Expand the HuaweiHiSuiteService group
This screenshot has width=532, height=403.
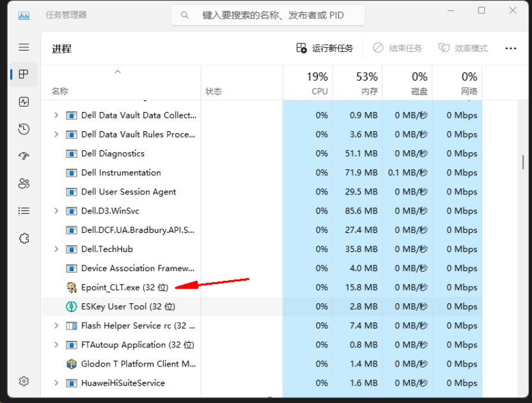pyautogui.click(x=56, y=383)
